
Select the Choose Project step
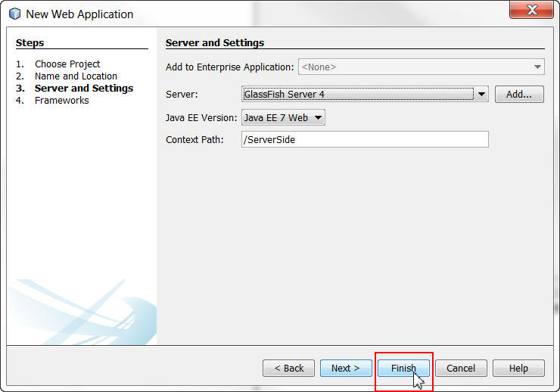point(67,64)
